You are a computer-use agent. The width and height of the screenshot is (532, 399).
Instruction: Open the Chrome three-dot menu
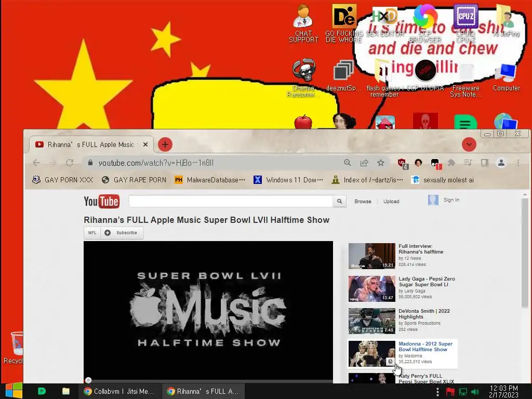coord(518,163)
